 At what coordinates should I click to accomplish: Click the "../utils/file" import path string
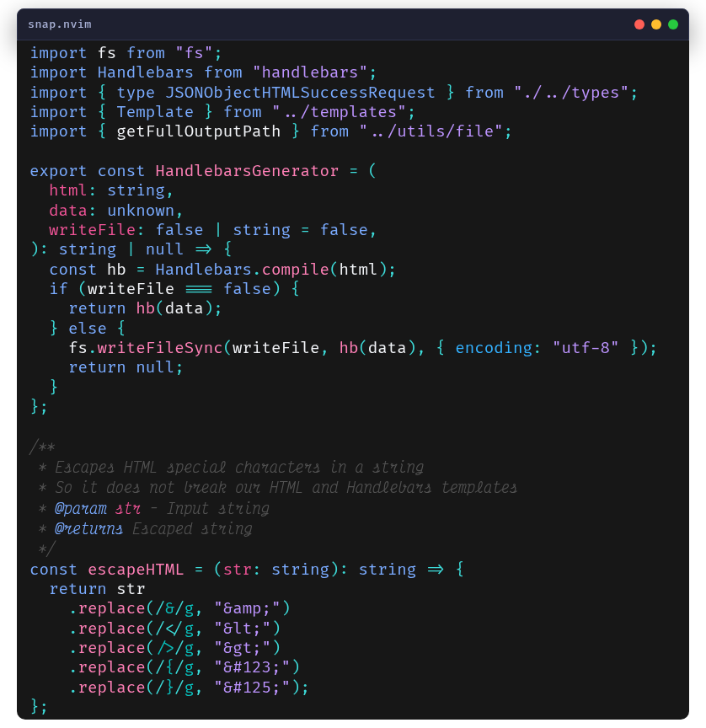[435, 131]
